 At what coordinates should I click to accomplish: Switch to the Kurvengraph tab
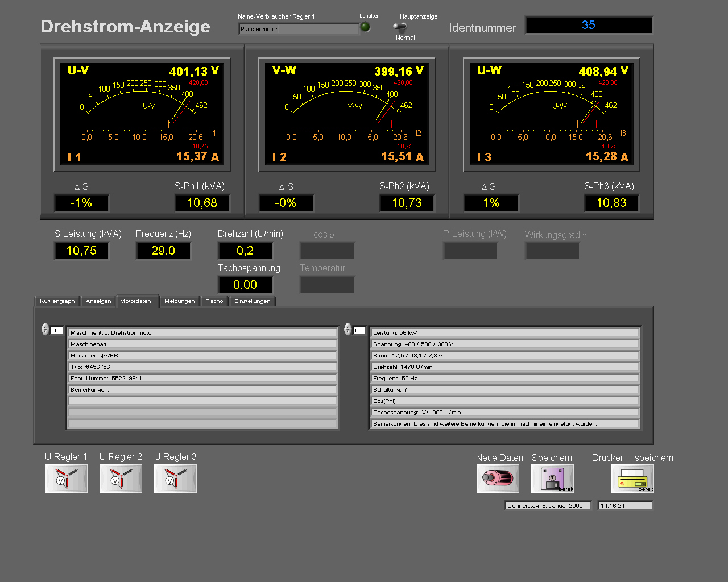[x=57, y=301]
